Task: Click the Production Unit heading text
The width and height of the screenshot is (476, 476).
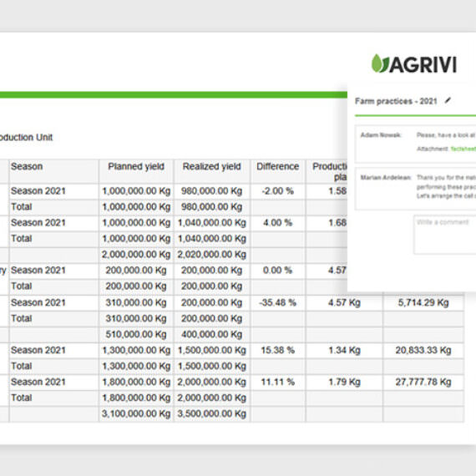Action: 26,137
